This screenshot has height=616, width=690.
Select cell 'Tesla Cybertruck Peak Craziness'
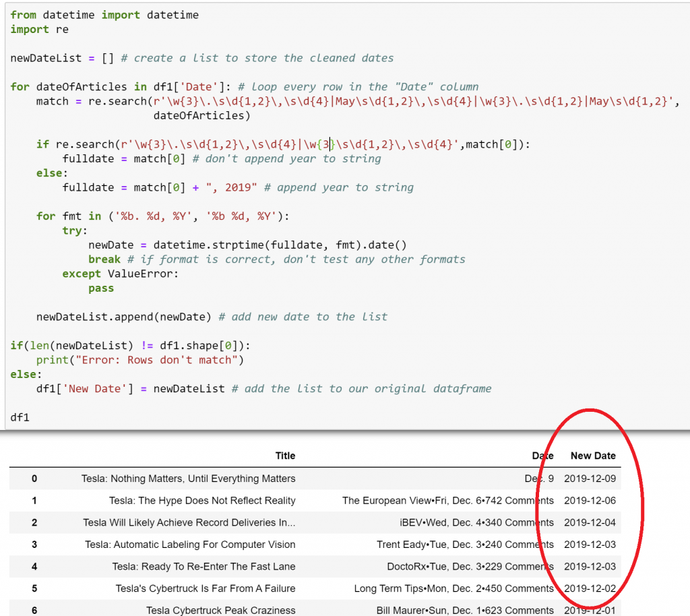(x=221, y=611)
